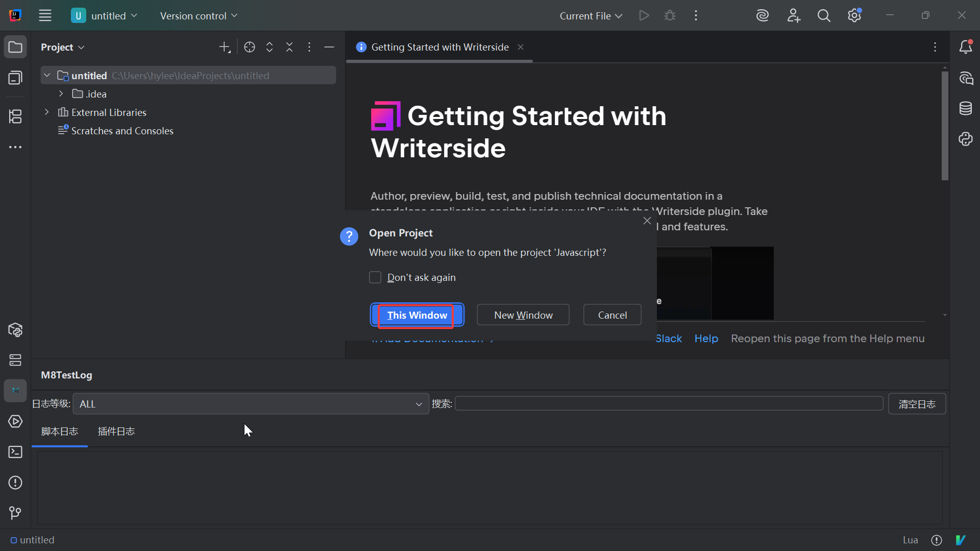Expand the External Libraries node
Viewport: 980px width, 551px height.
[x=47, y=112]
